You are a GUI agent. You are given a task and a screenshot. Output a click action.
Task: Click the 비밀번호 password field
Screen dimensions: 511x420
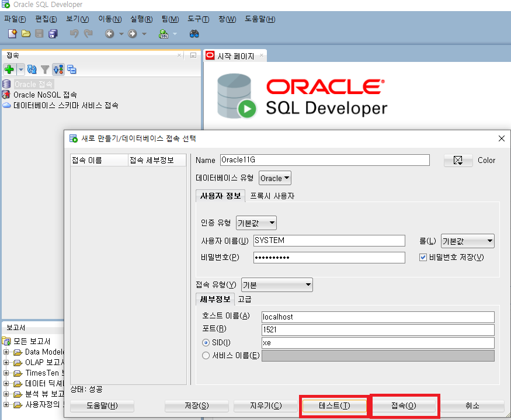click(x=329, y=258)
